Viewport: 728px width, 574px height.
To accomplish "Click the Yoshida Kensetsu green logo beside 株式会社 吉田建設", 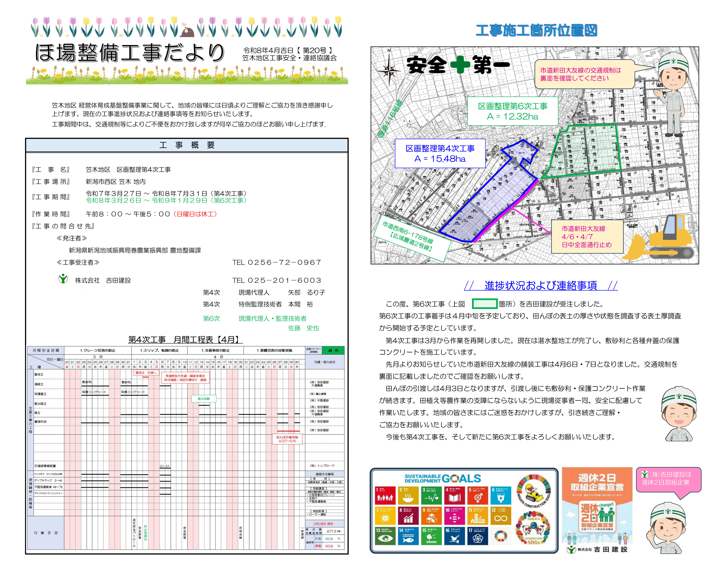I will (x=63, y=279).
